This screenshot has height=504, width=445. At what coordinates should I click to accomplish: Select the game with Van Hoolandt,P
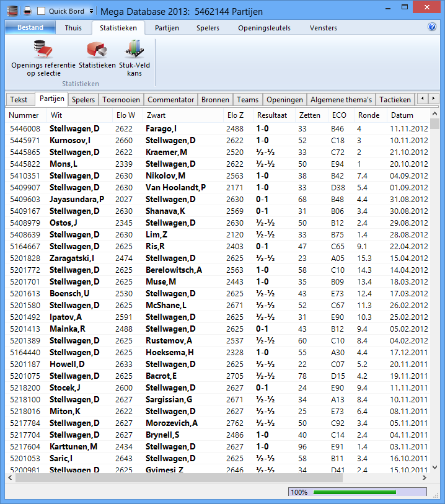218,187
